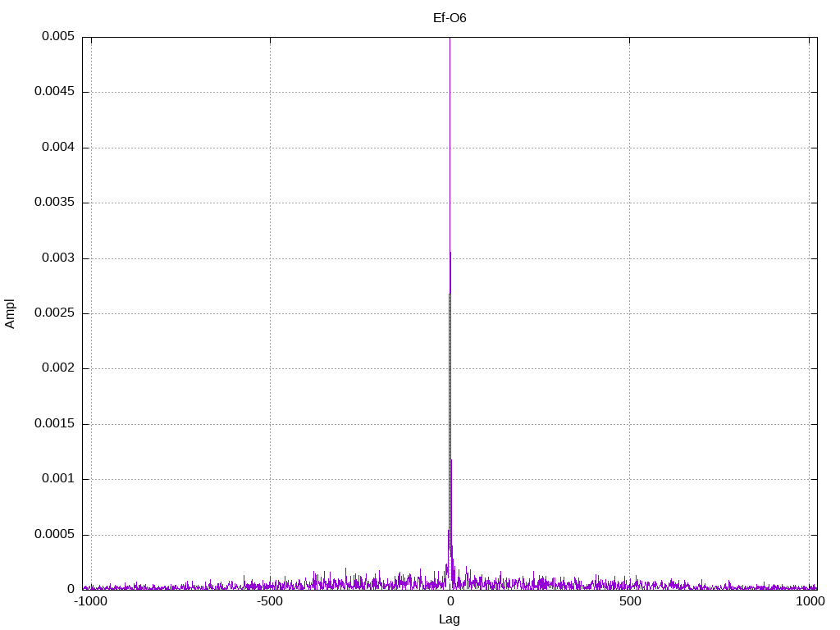This screenshot has height=630, width=840.
Task: Click the 1000 x-axis tick label
Action: [x=810, y=601]
